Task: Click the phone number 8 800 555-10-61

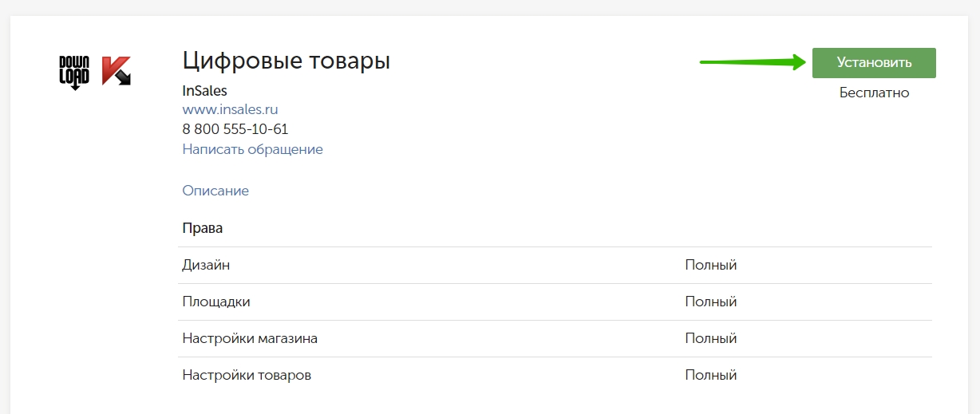Action: 235,129
